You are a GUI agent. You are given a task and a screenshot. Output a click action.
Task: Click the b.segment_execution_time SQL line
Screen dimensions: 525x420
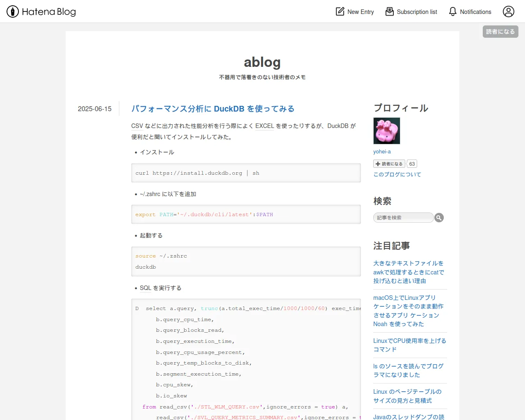tap(199, 374)
